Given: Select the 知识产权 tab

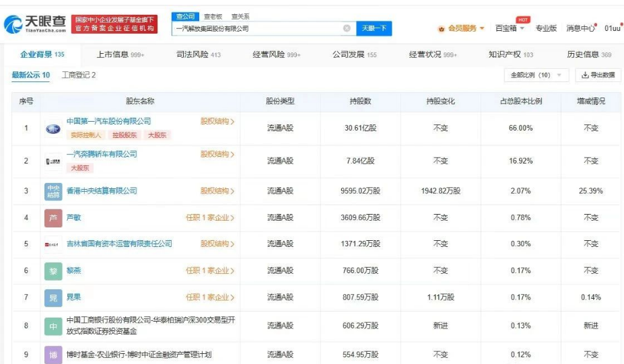Looking at the screenshot, I should 511,54.
